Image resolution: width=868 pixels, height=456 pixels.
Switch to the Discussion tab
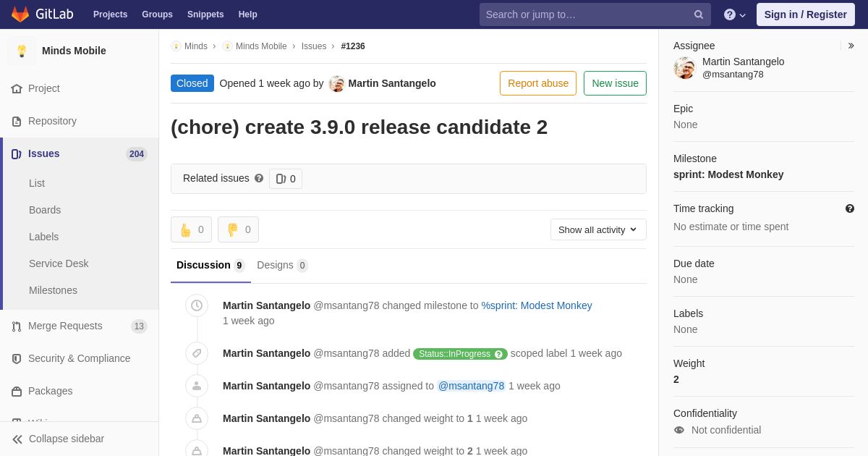coord(210,265)
